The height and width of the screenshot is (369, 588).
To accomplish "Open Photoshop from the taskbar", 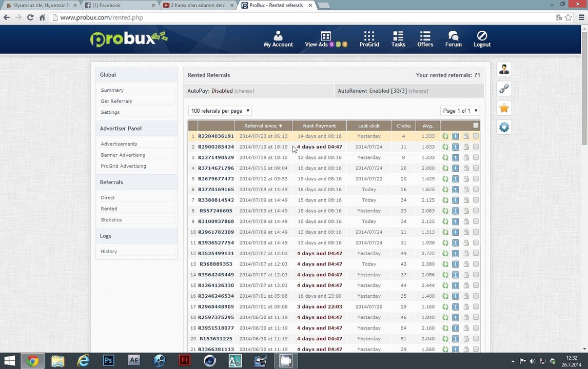I will pyautogui.click(x=108, y=360).
